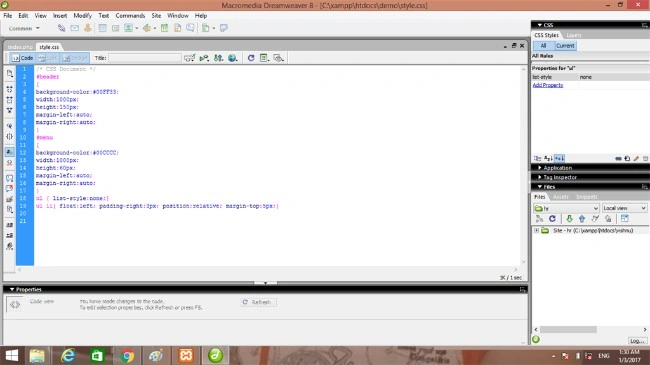The width and height of the screenshot is (650, 365).
Task: Open Preview in Browser globe icon
Action: coord(233,58)
